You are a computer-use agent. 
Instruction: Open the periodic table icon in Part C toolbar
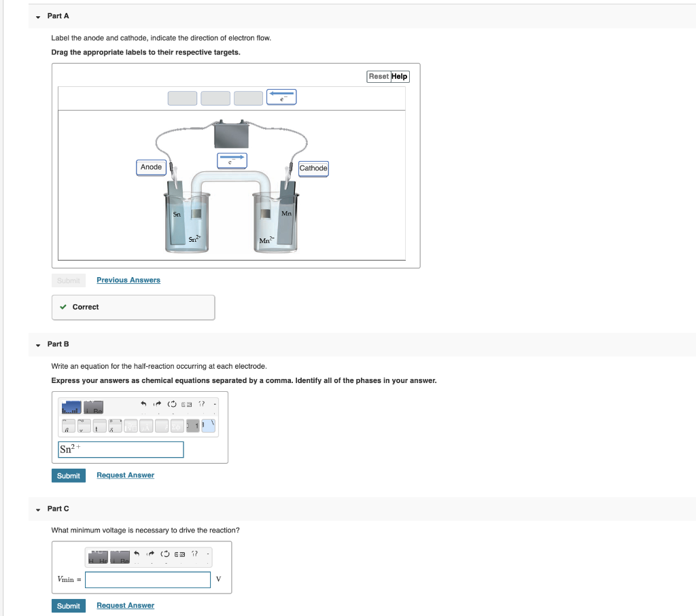click(x=99, y=556)
